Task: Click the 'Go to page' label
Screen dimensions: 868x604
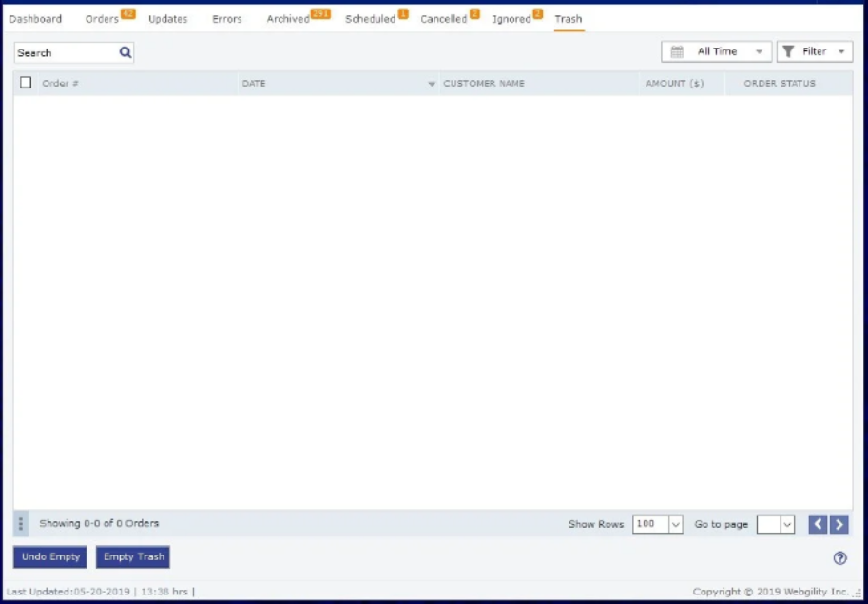Action: click(x=722, y=524)
